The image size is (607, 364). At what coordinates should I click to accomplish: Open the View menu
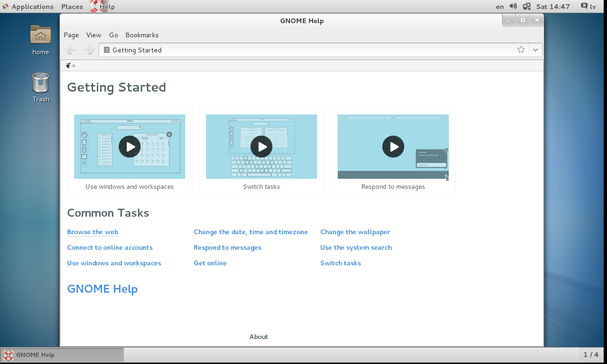point(94,35)
